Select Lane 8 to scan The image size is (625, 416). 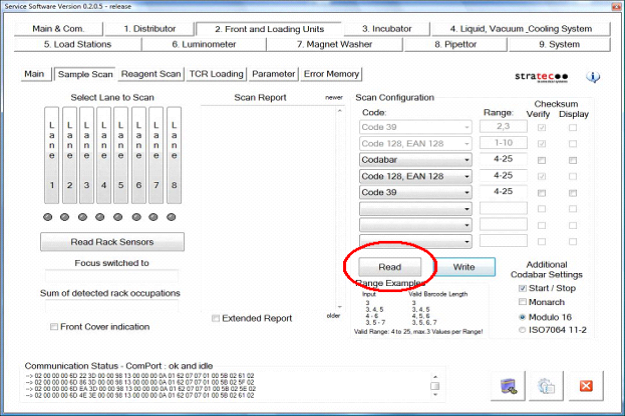tap(173, 156)
